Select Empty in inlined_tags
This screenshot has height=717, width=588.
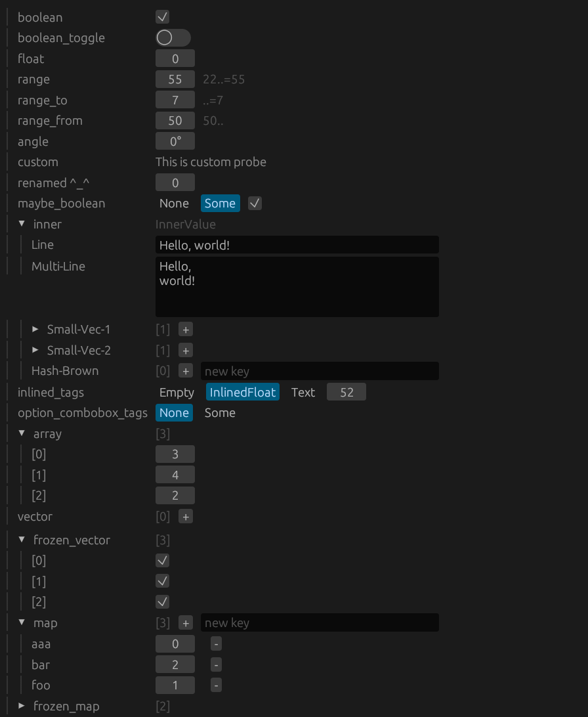(x=177, y=393)
